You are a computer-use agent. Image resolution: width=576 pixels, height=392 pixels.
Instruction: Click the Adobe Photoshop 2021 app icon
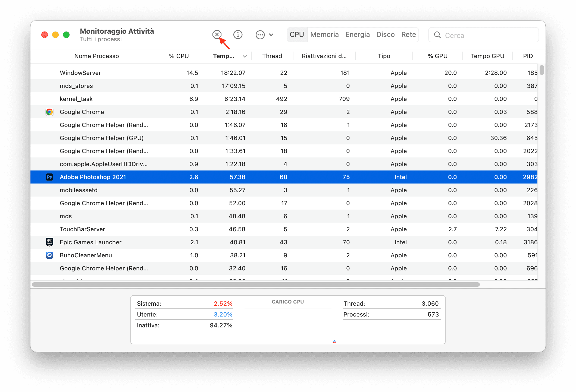[x=49, y=177]
